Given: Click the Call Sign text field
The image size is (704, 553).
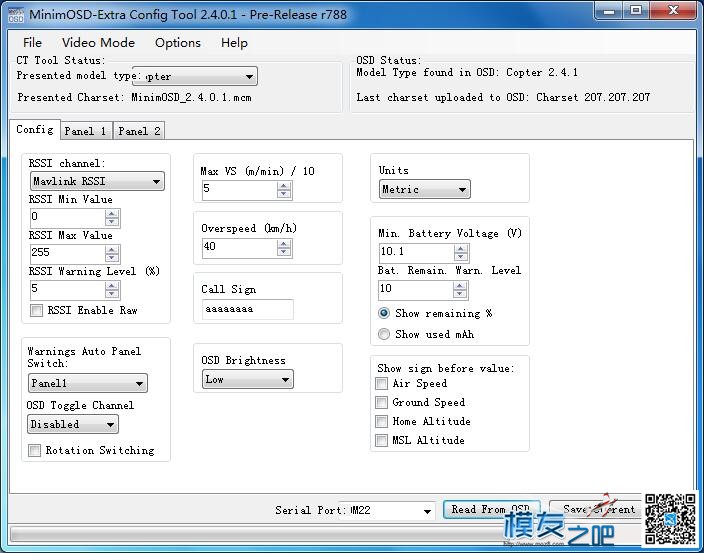Looking at the screenshot, I should pyautogui.click(x=248, y=309).
